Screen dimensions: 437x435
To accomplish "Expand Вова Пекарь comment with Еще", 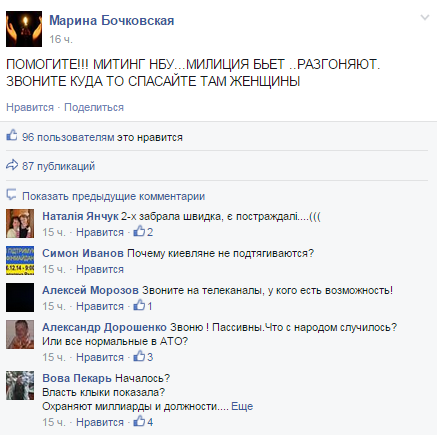I will coord(242,406).
